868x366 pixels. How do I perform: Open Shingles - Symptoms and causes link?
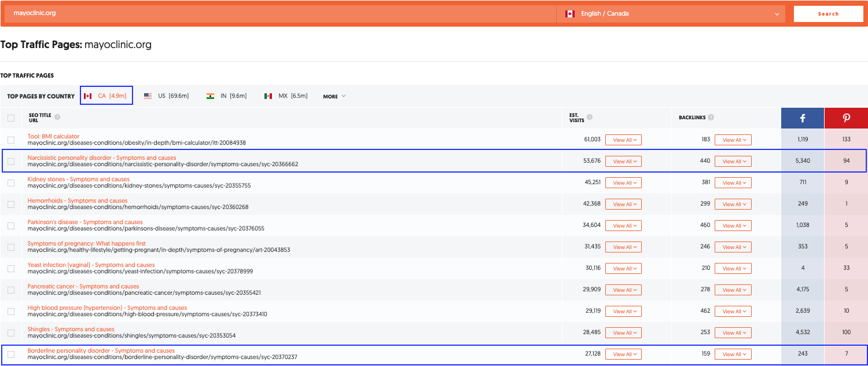pos(71,329)
